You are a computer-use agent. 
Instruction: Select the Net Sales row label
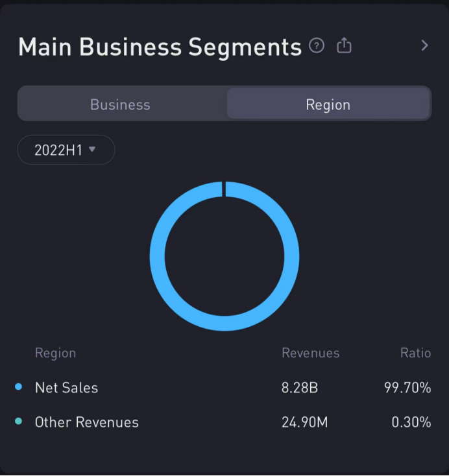click(66, 388)
